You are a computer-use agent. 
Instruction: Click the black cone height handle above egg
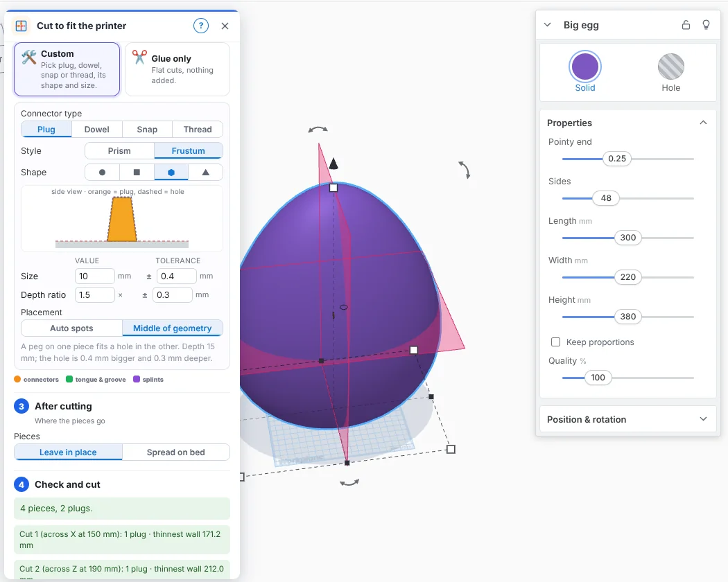[x=333, y=164]
